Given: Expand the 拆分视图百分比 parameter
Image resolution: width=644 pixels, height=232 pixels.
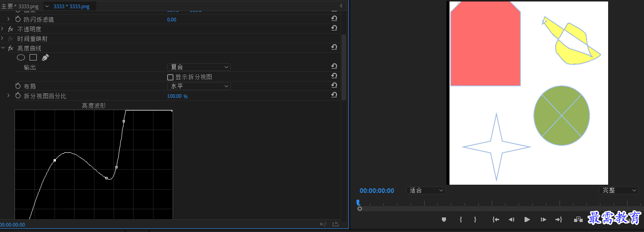Looking at the screenshot, I should coord(8,96).
